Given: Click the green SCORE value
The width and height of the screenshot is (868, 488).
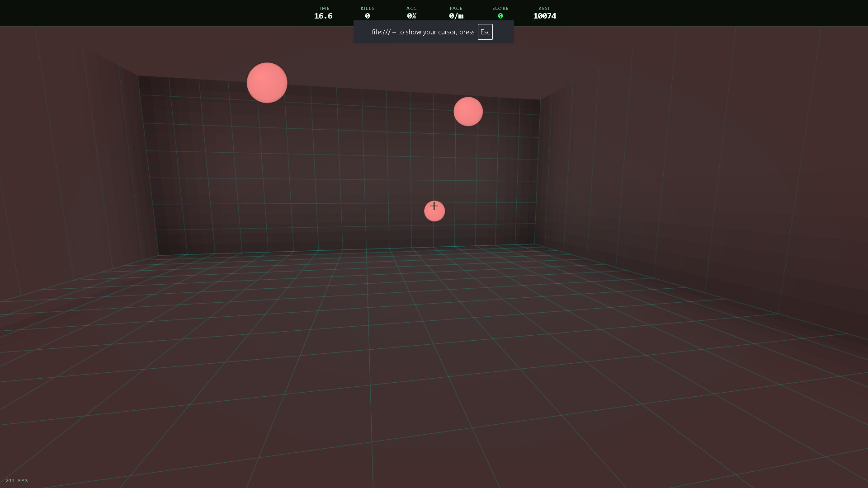Looking at the screenshot, I should click(500, 16).
